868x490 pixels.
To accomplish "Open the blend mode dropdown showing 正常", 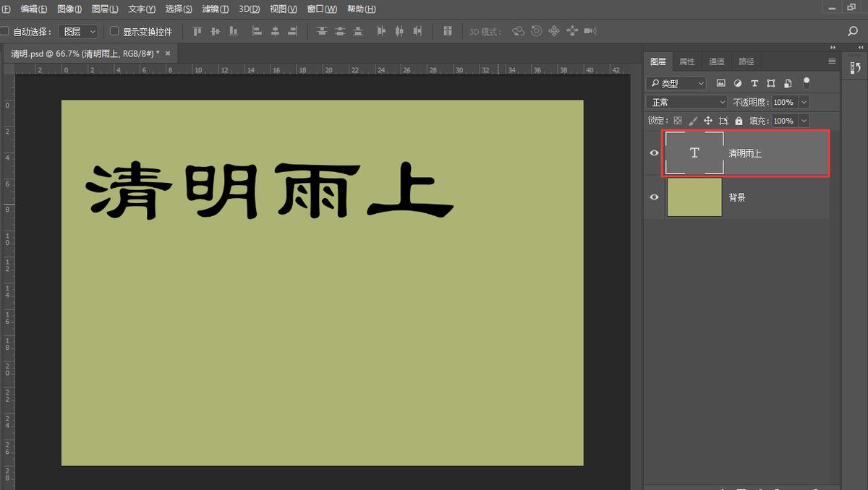I will pyautogui.click(x=686, y=101).
